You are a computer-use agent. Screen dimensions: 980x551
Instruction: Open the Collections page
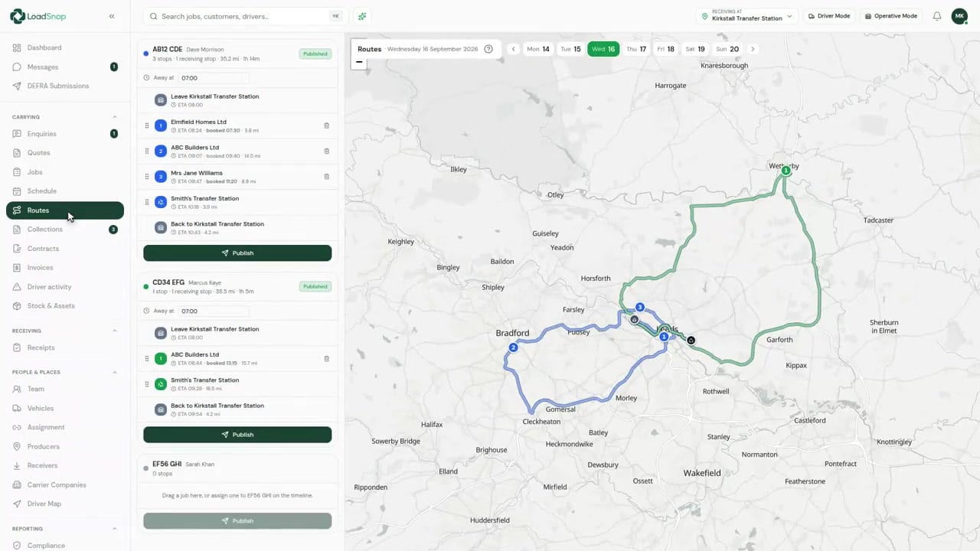click(65, 230)
